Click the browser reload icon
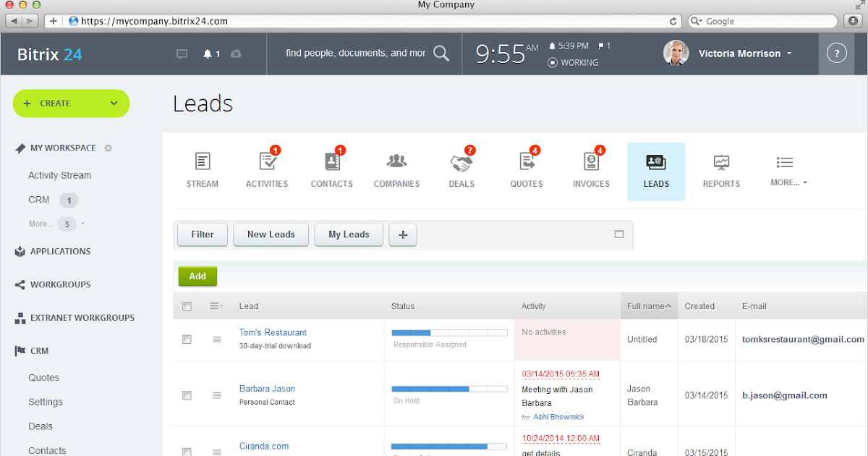This screenshot has height=456, width=868. tap(673, 21)
